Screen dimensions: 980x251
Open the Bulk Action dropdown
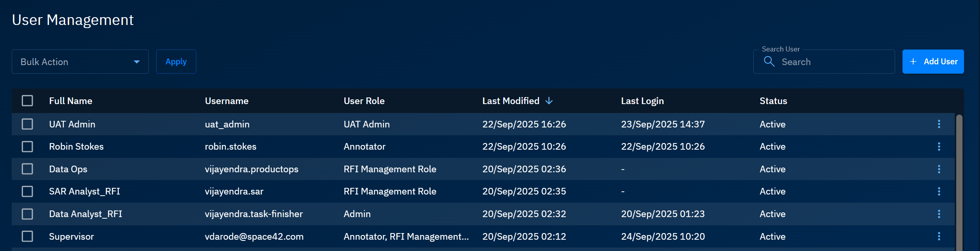tap(80, 62)
